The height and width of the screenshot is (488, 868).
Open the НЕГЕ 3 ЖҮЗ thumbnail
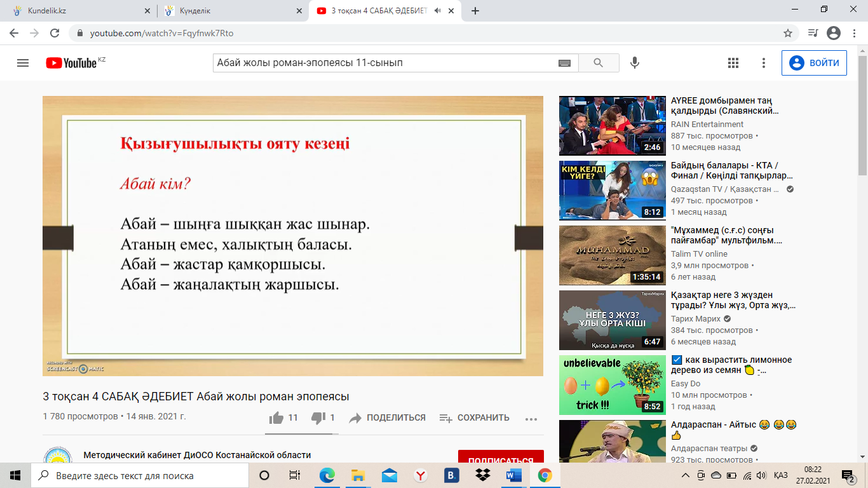[613, 320]
